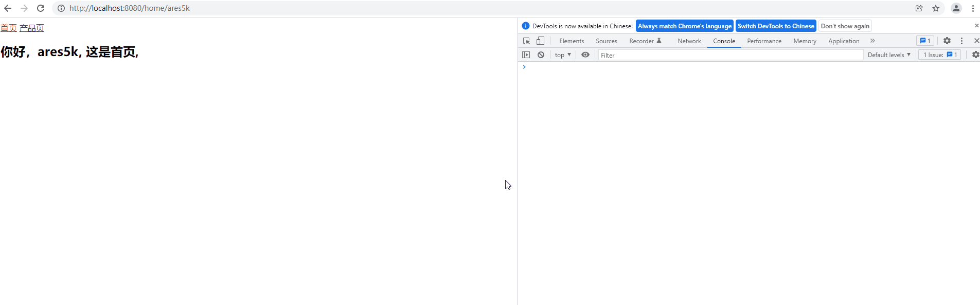The image size is (980, 305).
Task: Create live expression eye icon
Action: coord(585,55)
